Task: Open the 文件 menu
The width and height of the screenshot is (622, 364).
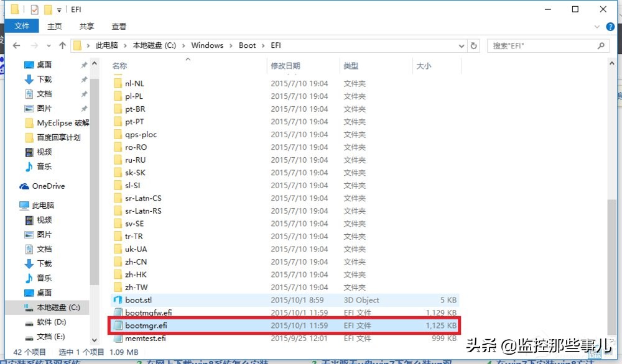Action: click(22, 26)
